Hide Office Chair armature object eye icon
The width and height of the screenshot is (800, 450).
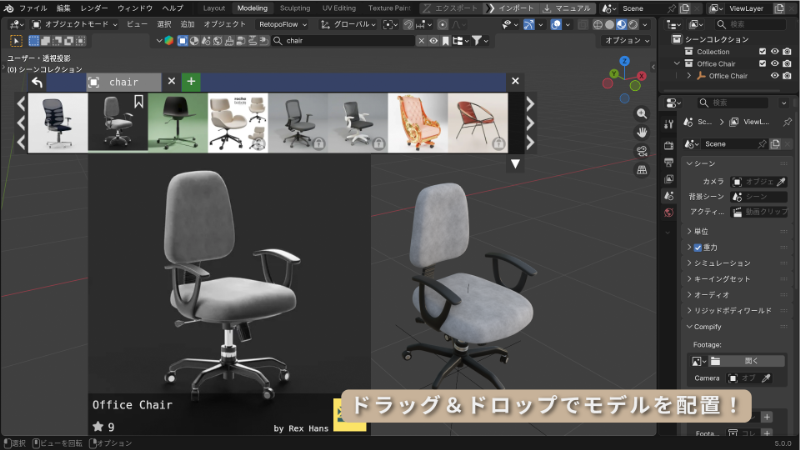(x=774, y=76)
